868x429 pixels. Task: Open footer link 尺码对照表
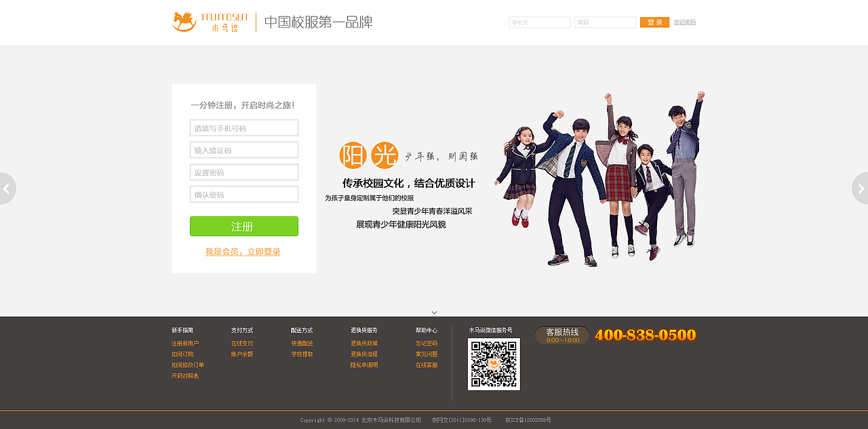pos(185,376)
